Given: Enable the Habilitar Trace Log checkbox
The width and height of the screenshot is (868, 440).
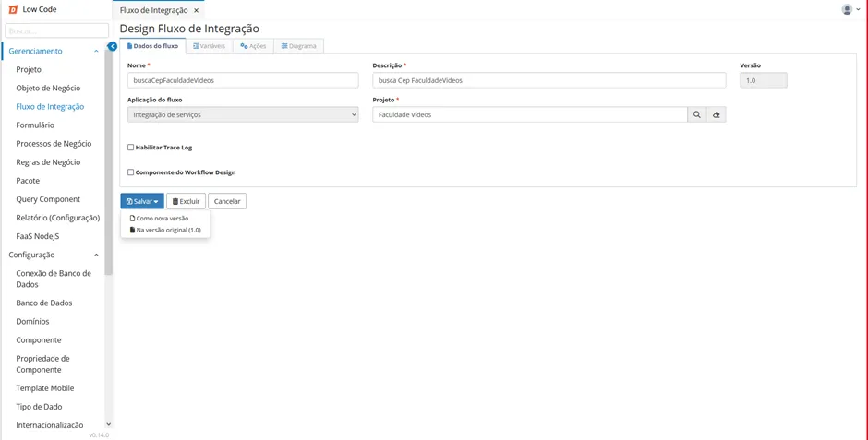Looking at the screenshot, I should (130, 148).
